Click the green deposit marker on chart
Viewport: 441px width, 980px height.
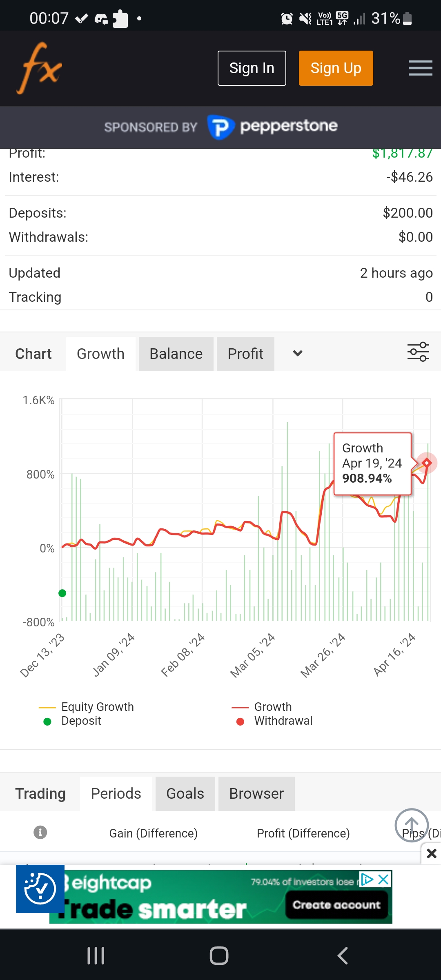click(62, 593)
